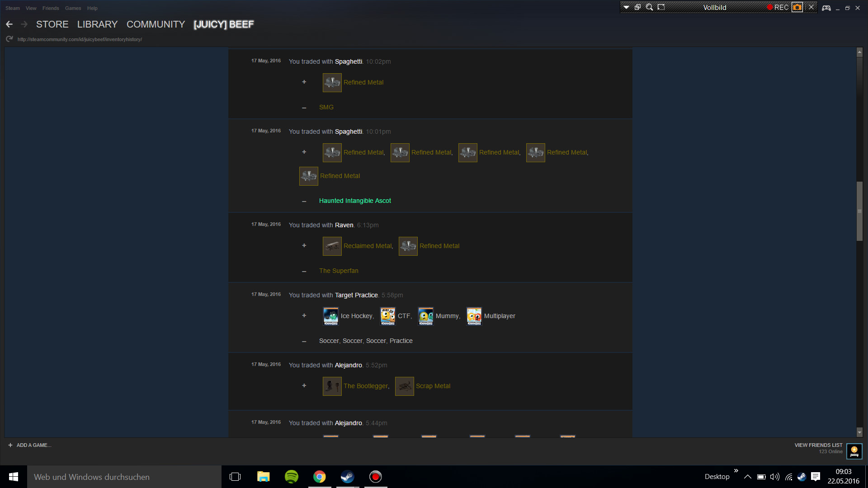Click The Bootlegger item icon

(x=332, y=386)
